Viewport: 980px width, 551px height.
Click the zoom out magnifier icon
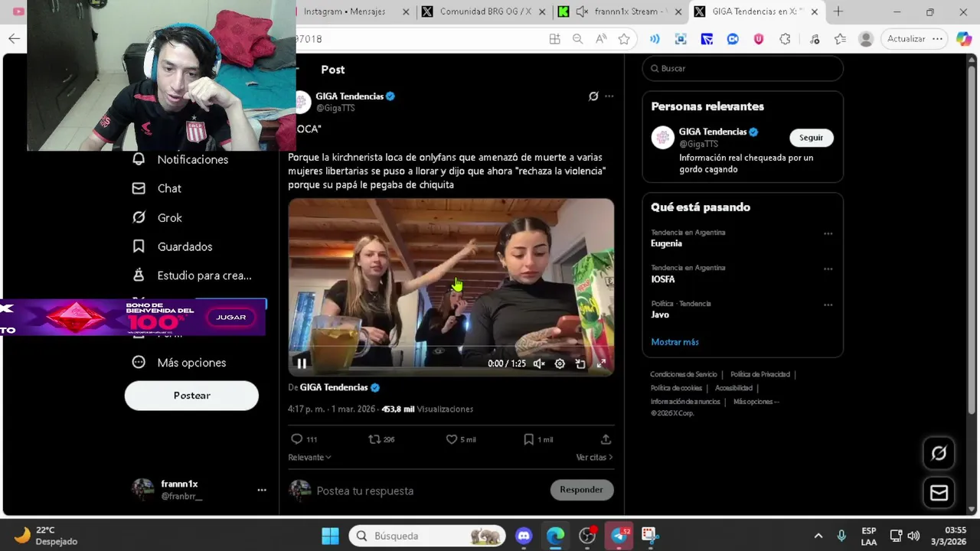577,39
